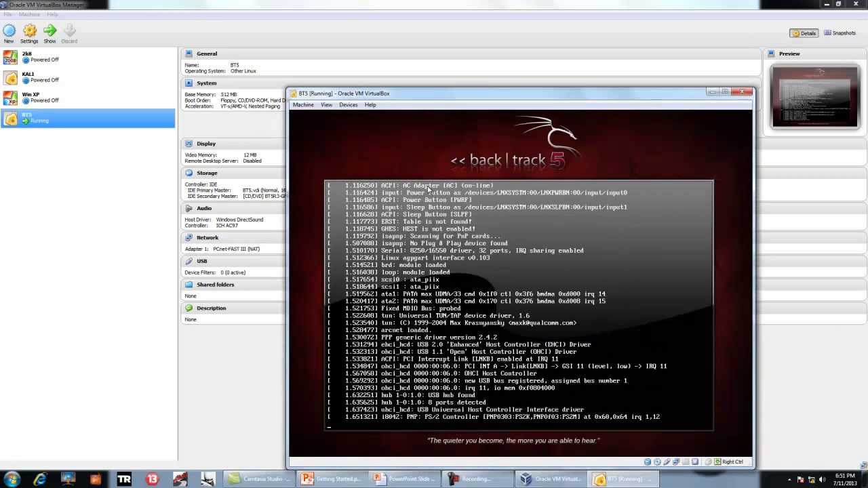The height and width of the screenshot is (488, 868).
Task: Switch to the Details view button
Action: pyautogui.click(x=804, y=33)
